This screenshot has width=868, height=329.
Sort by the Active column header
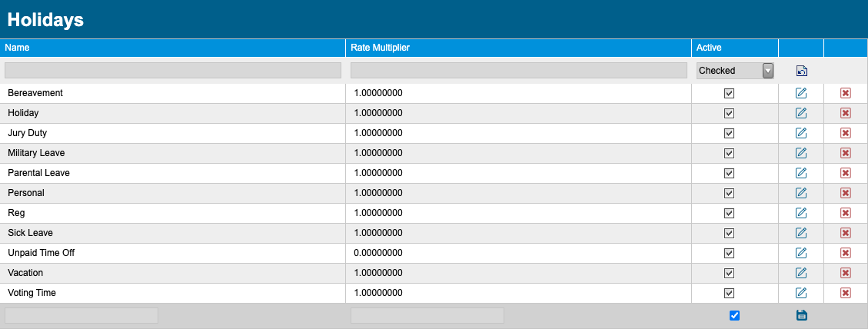point(709,48)
